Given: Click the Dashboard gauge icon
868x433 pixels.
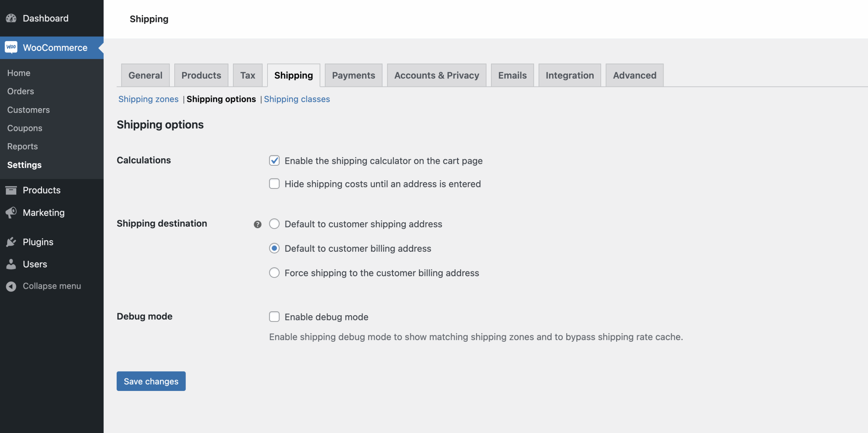Looking at the screenshot, I should pyautogui.click(x=11, y=18).
